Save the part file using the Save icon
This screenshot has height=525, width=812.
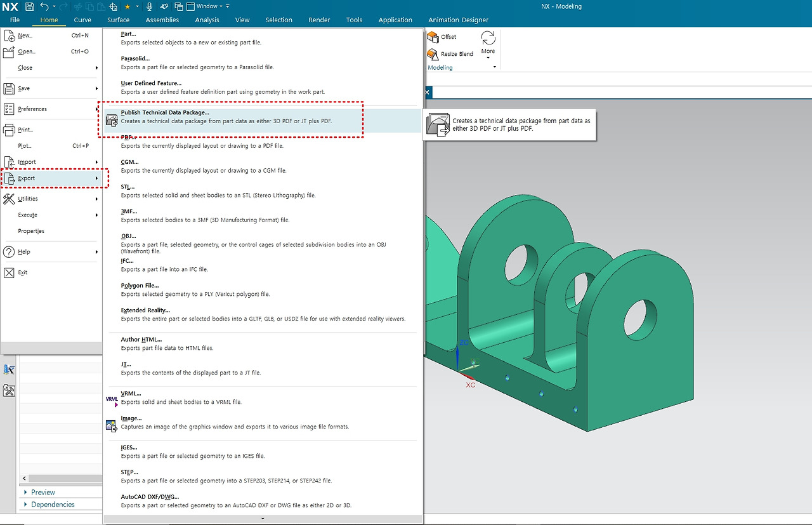(x=30, y=6)
